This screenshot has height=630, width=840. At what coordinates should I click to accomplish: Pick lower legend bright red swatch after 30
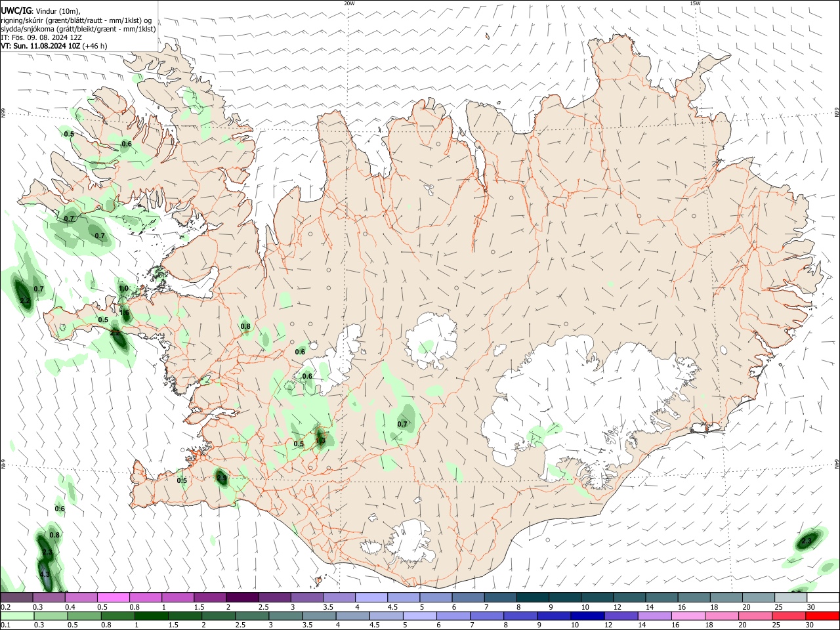pos(823,616)
